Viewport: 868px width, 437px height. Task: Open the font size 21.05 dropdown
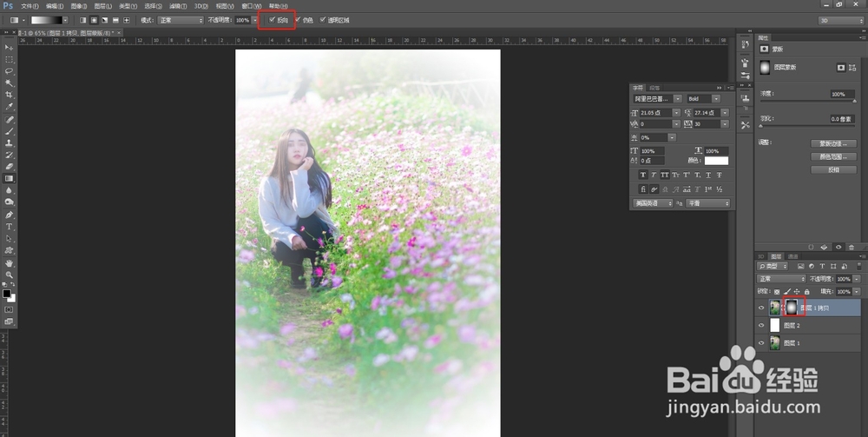click(676, 112)
